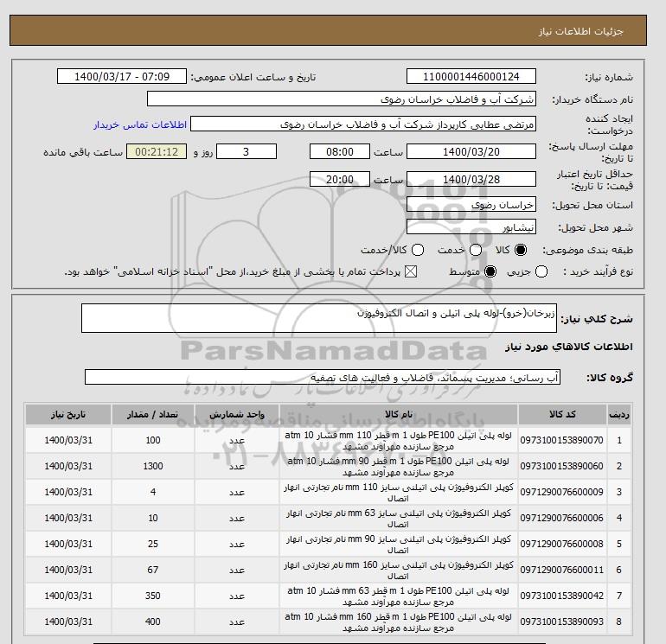Select the کالا radio button
Image resolution: width=666 pixels, height=644 pixels.
(521, 250)
